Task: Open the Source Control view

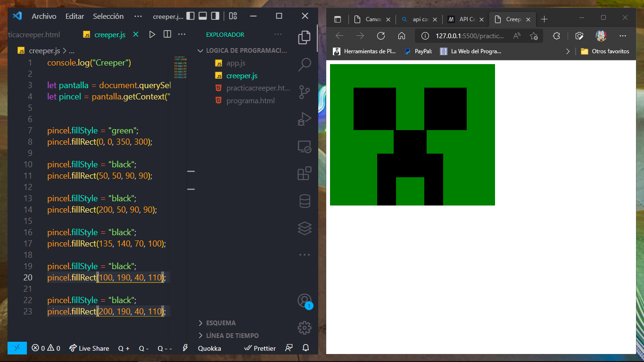Action: (305, 92)
